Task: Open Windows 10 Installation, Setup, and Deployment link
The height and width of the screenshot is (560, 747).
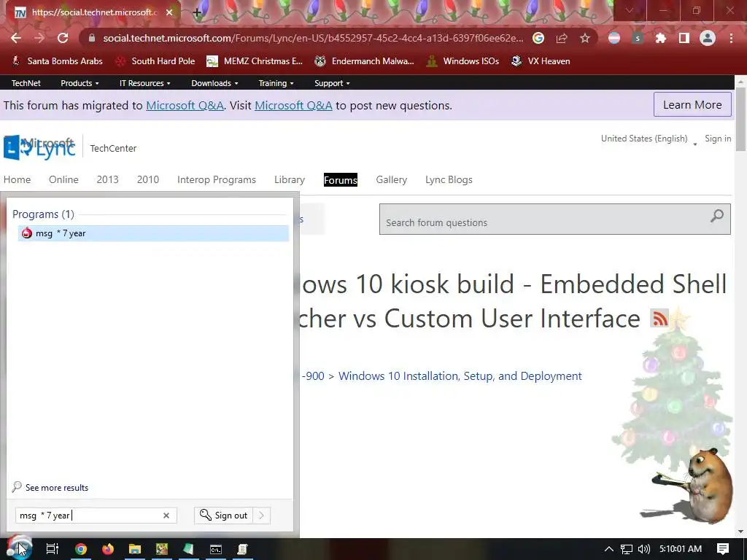Action: click(x=460, y=376)
